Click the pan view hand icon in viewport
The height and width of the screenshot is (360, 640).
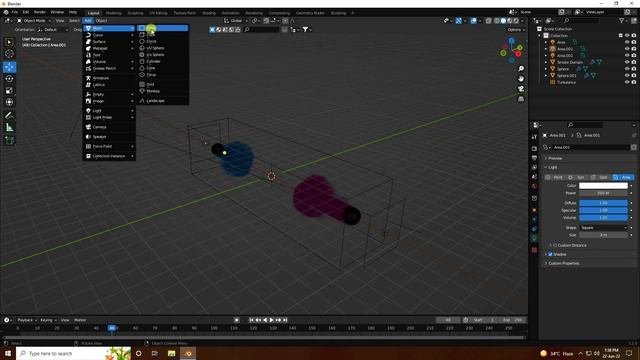pos(521,79)
